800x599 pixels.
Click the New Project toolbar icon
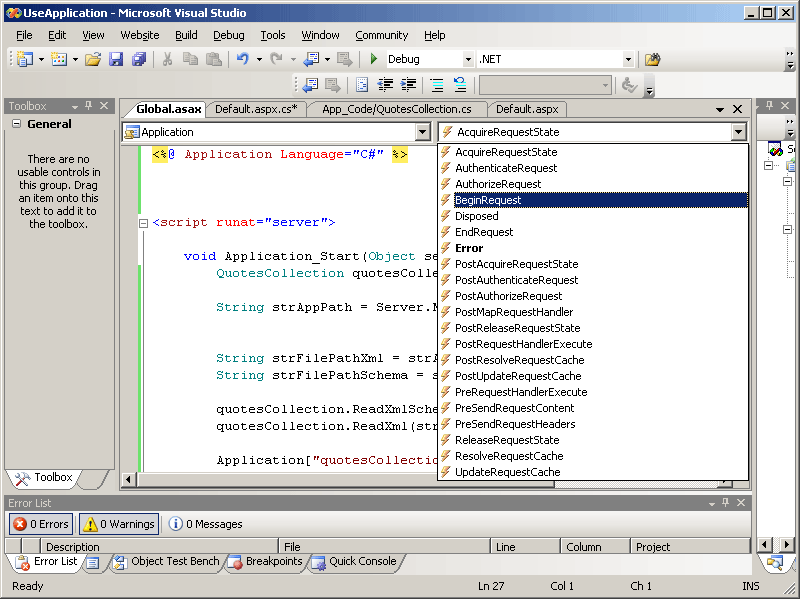(24, 60)
